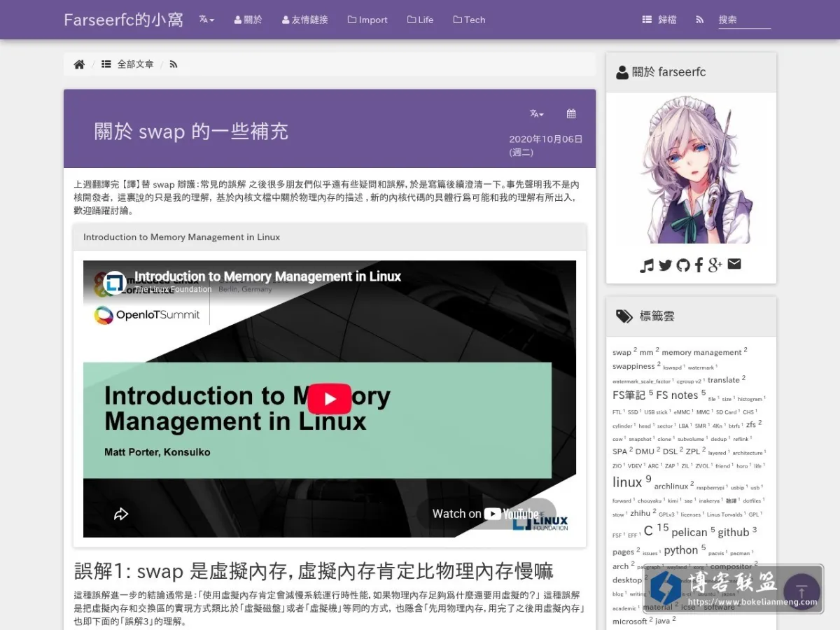
Task: Open farseerfc's Google Plus icon
Action: coord(715,265)
